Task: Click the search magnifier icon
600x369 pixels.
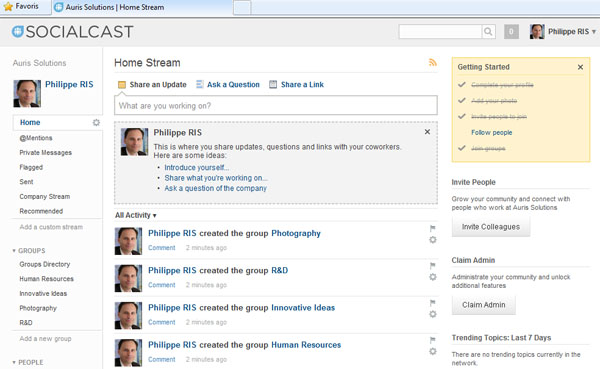Action: tap(488, 31)
